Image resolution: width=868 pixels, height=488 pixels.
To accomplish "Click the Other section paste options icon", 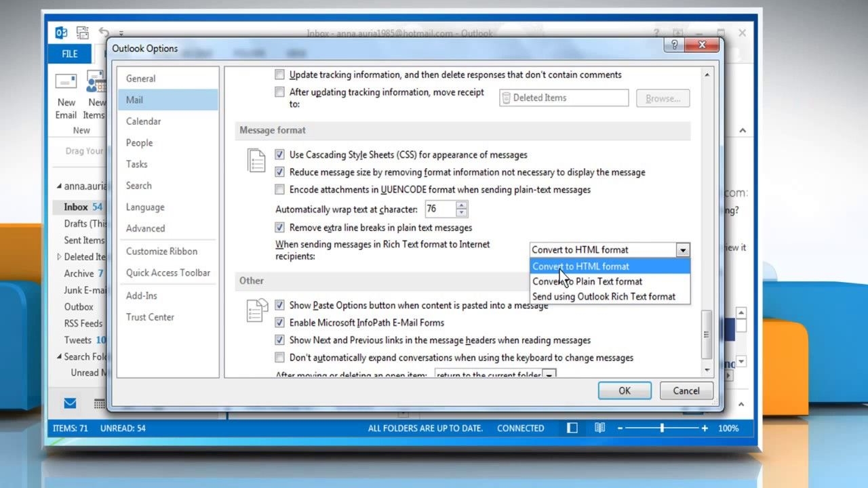I will [x=257, y=310].
